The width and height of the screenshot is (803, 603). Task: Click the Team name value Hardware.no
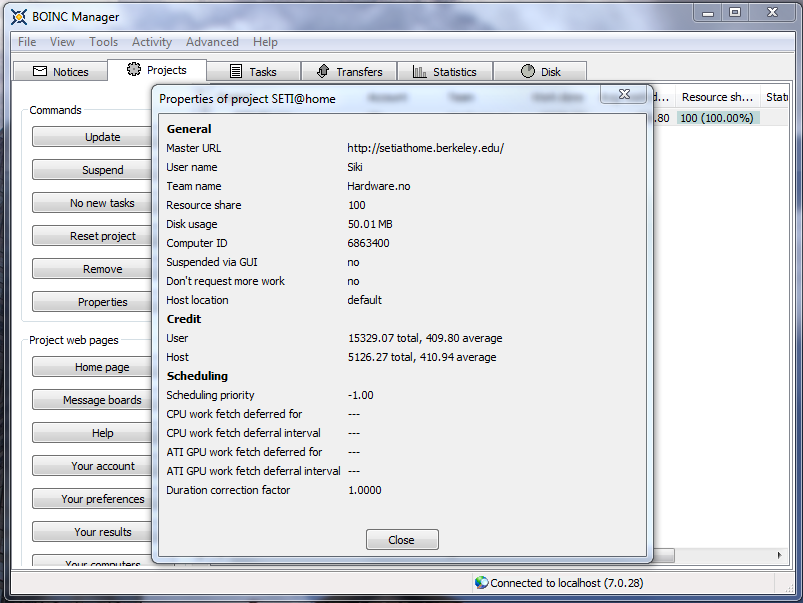coord(379,186)
